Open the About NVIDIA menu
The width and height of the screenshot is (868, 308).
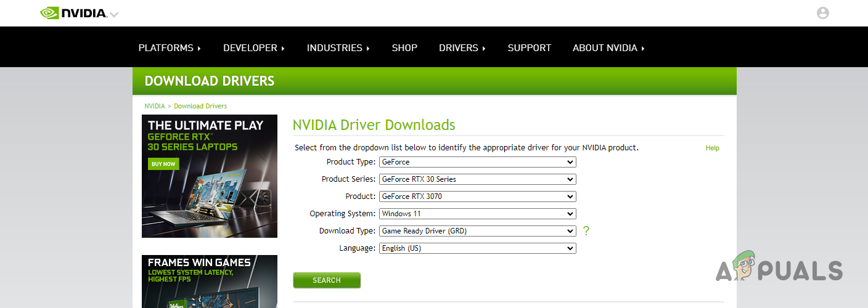(608, 47)
